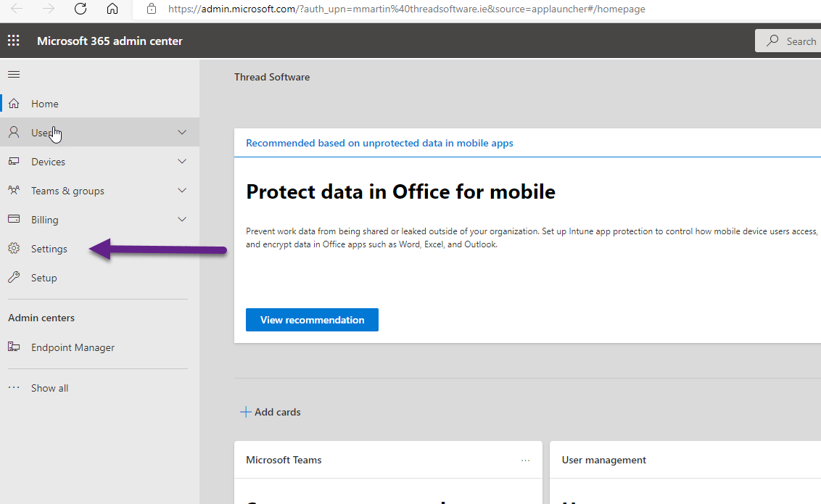
Task: Click the Devices monitor icon
Action: click(x=14, y=162)
